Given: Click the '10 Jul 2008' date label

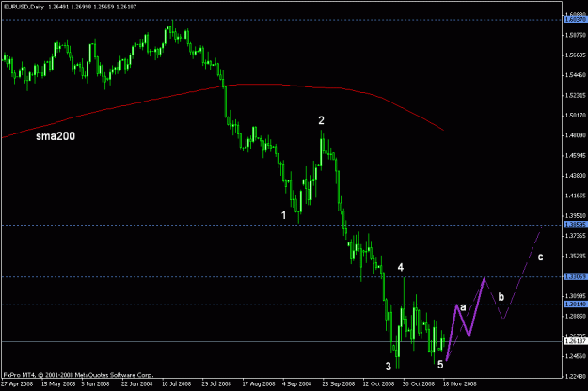Looking at the screenshot, I should pos(176,383).
